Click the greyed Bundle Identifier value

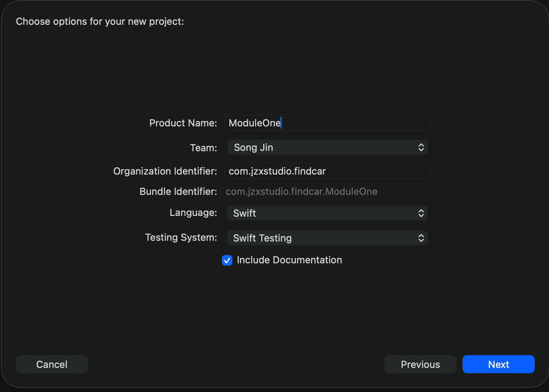(301, 191)
